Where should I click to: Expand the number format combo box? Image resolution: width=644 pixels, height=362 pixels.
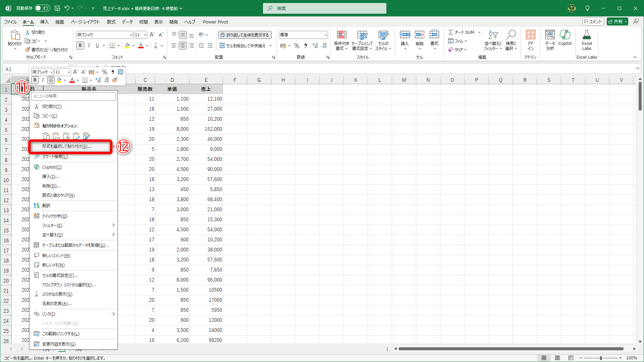(325, 35)
